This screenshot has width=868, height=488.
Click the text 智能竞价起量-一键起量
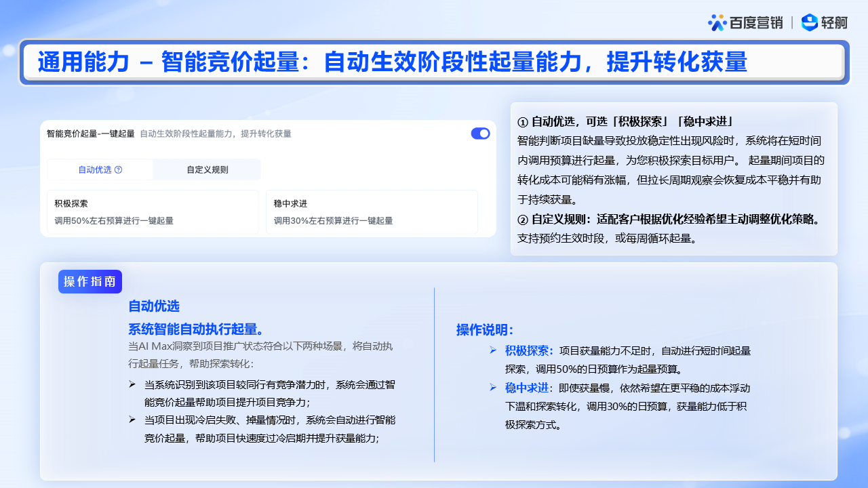[x=90, y=134]
